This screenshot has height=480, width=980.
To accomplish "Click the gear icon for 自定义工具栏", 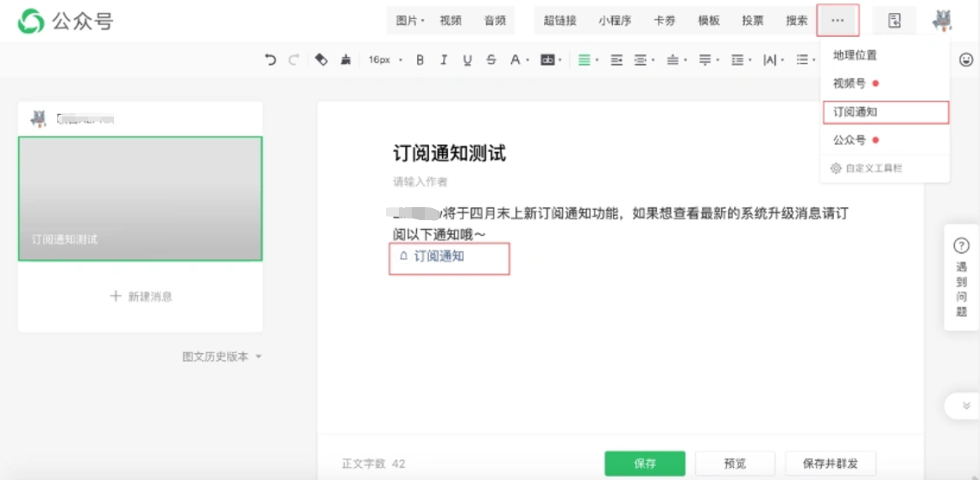I will (836, 168).
